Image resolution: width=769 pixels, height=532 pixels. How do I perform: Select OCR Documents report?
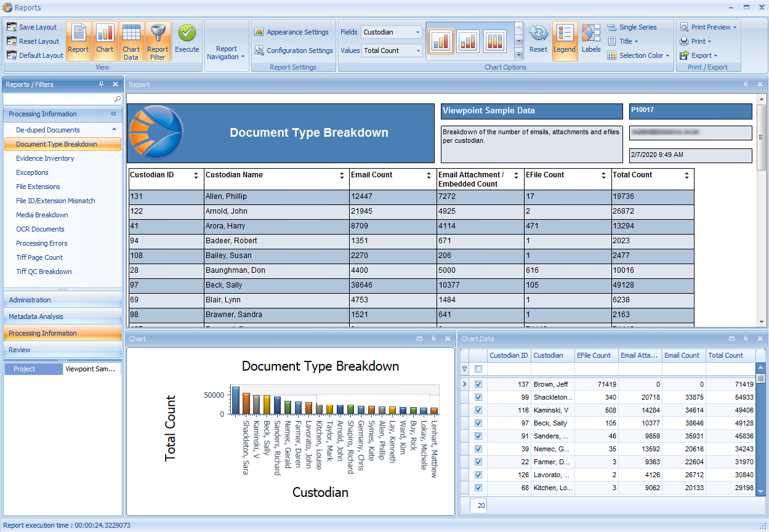(40, 229)
